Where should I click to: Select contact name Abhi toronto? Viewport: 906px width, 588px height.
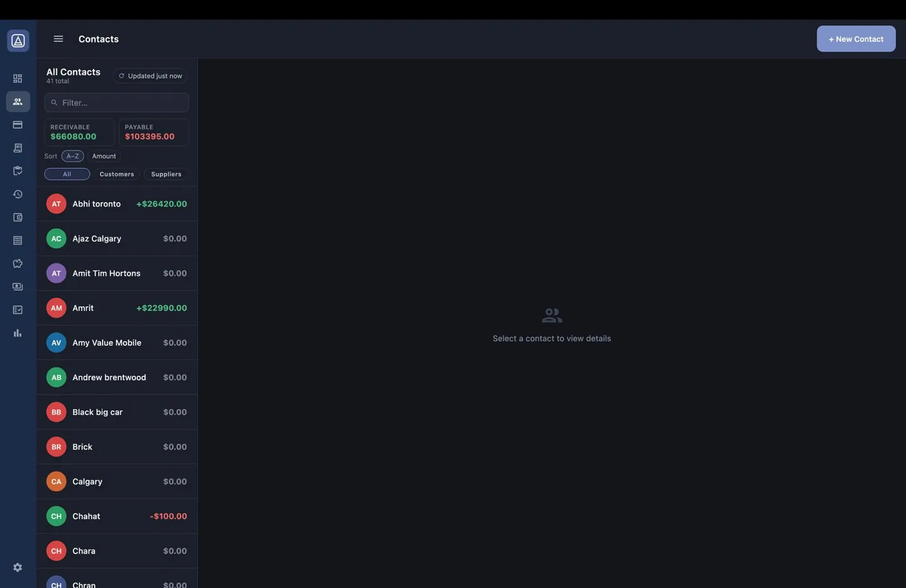pos(96,204)
